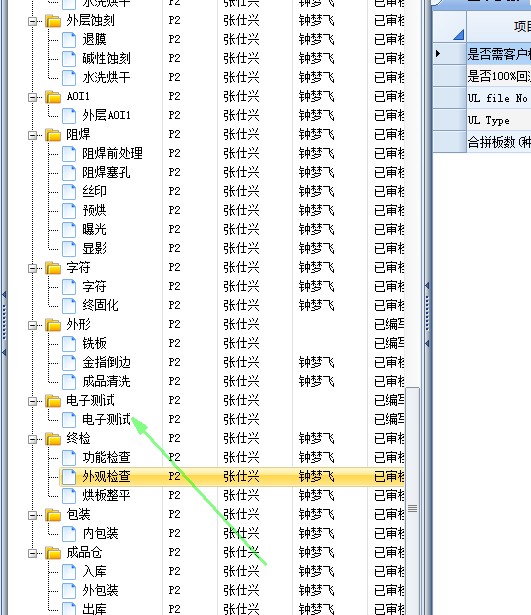531x615 pixels.
Task: Collapse the 包装 tree node
Action: [x=33, y=515]
